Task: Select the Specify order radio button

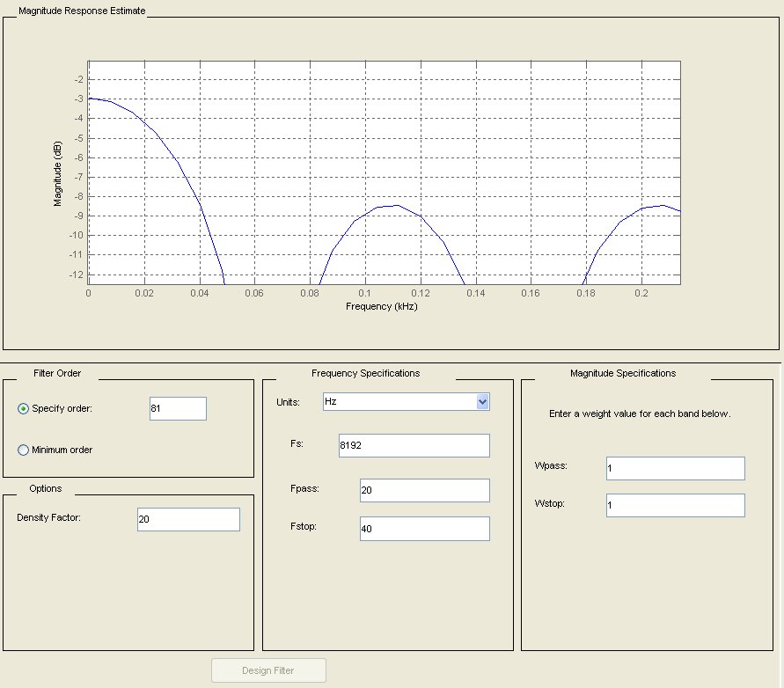Action: pos(24,408)
